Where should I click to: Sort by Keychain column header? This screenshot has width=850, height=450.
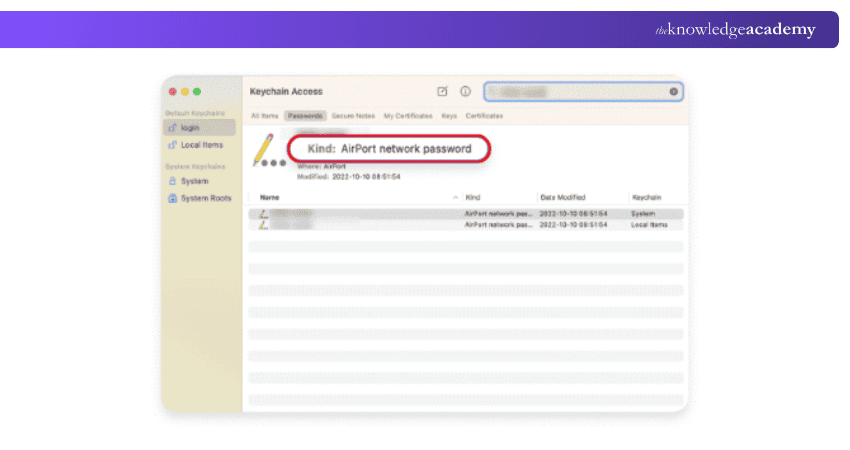tap(647, 197)
